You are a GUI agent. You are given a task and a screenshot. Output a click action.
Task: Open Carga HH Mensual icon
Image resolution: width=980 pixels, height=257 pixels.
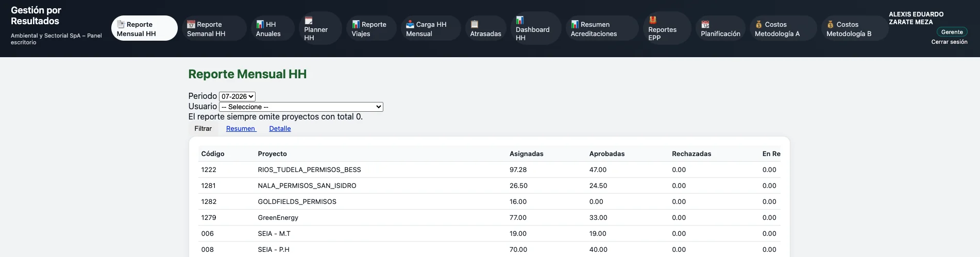point(410,24)
